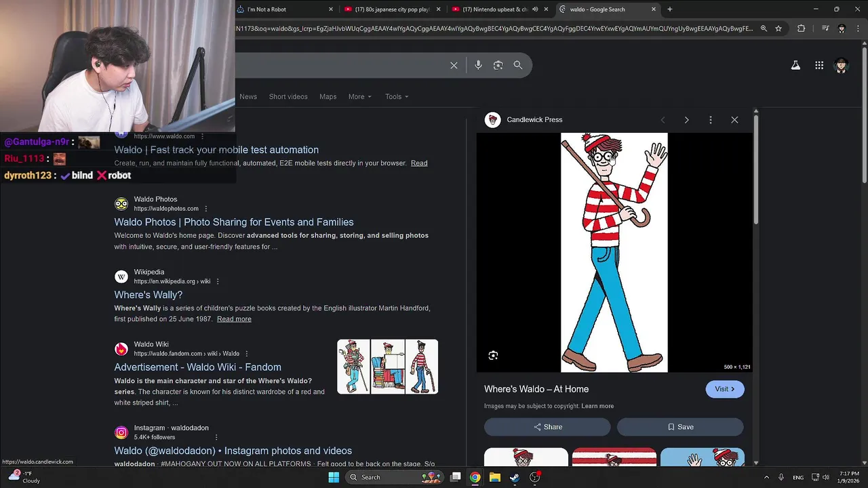Open clock showing 7:17 PM

[x=848, y=477]
